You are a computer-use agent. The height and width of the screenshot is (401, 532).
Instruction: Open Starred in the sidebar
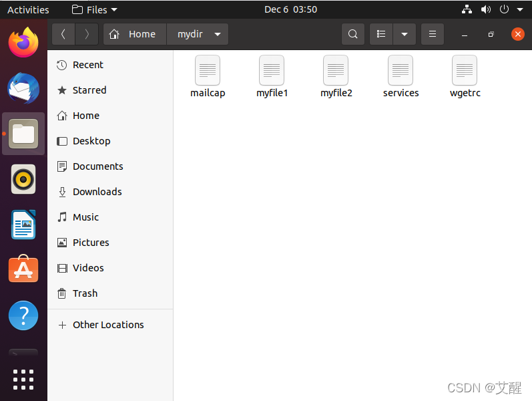pyautogui.click(x=110, y=90)
